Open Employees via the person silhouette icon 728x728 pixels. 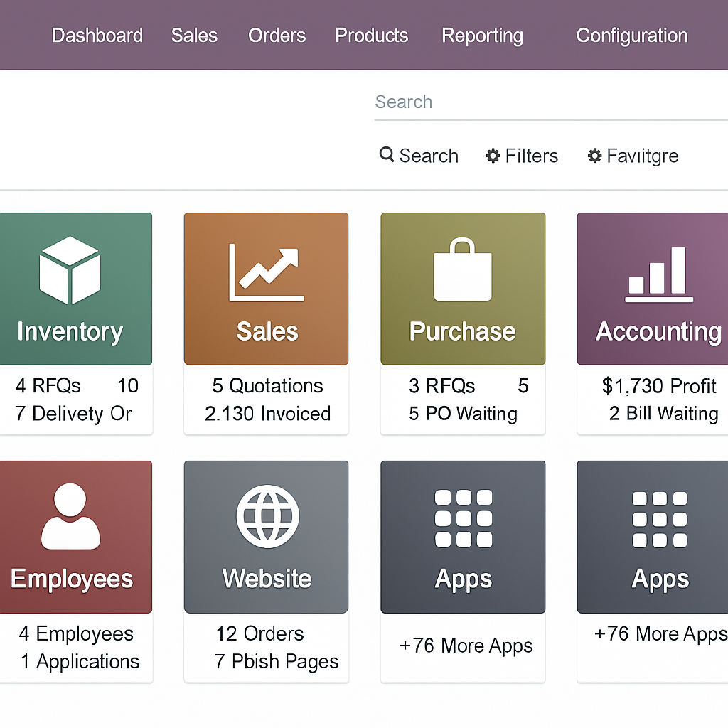pos(70,517)
